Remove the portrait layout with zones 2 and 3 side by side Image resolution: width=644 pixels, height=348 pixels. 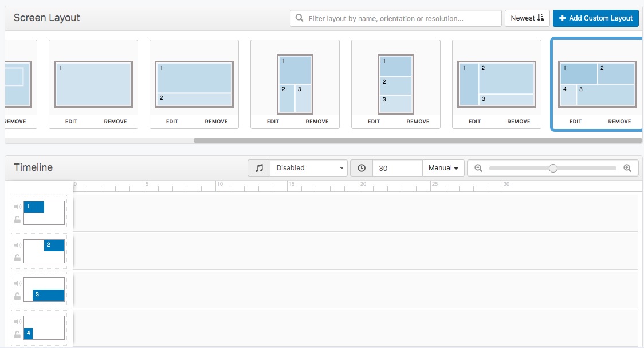[317, 121]
